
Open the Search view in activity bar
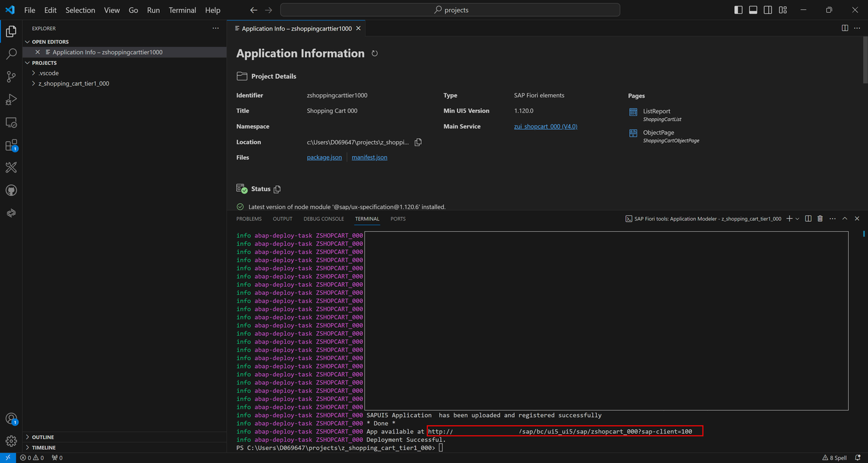(x=11, y=54)
